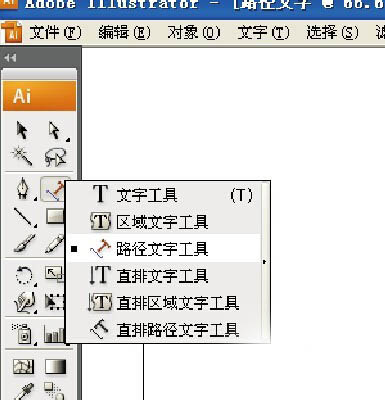
Task: Select the Rotate tool
Action: click(x=24, y=275)
